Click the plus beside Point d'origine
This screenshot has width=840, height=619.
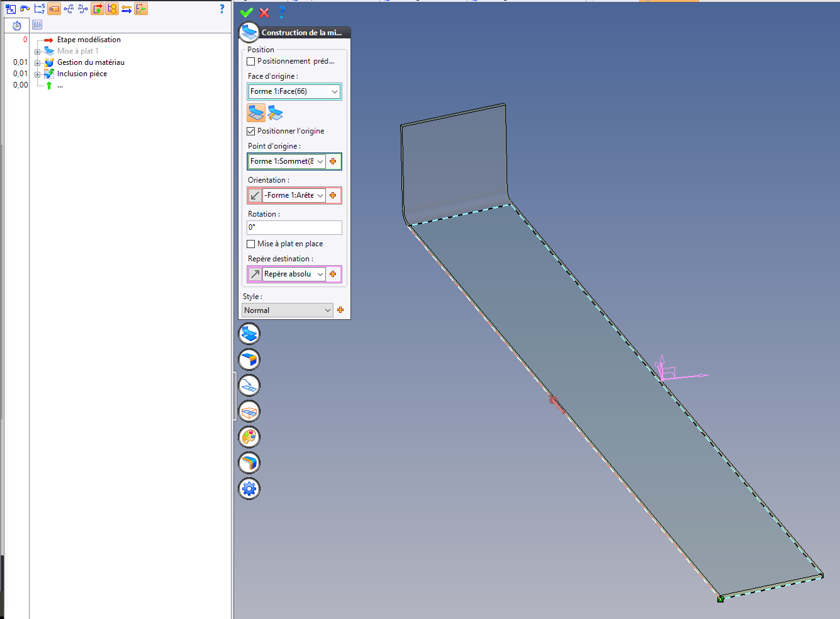333,162
